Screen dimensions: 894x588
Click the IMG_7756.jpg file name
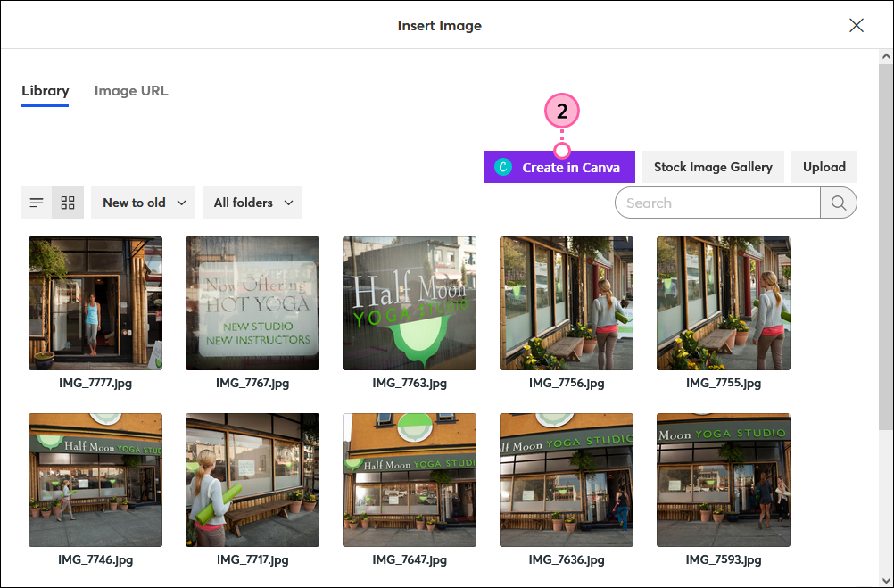567,383
